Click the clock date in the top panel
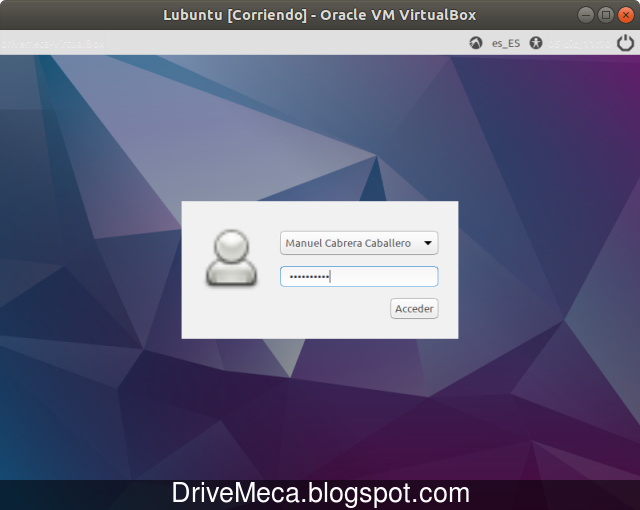 point(579,44)
